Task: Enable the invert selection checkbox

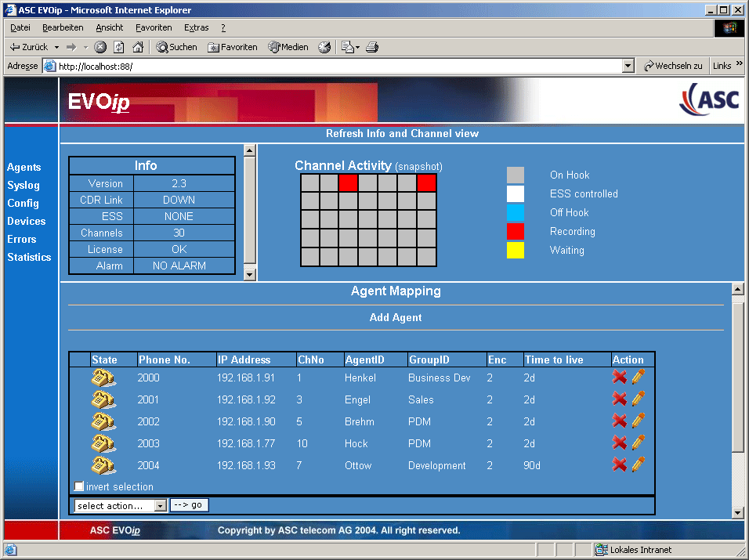Action: (x=79, y=486)
